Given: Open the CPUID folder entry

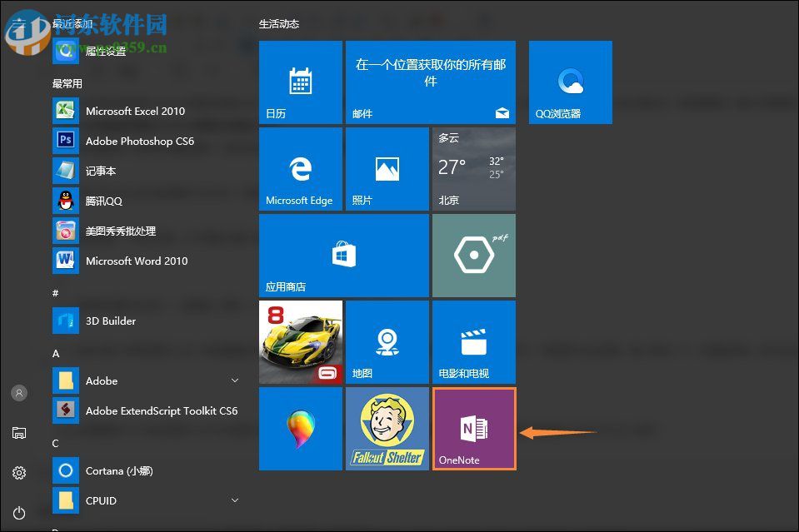Looking at the screenshot, I should coord(147,501).
